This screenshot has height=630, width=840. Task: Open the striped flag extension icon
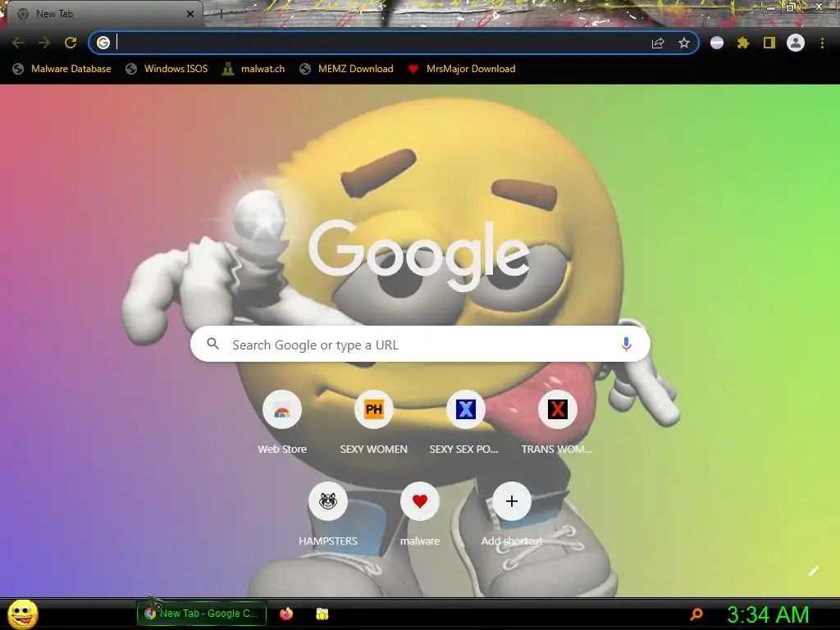pos(717,43)
